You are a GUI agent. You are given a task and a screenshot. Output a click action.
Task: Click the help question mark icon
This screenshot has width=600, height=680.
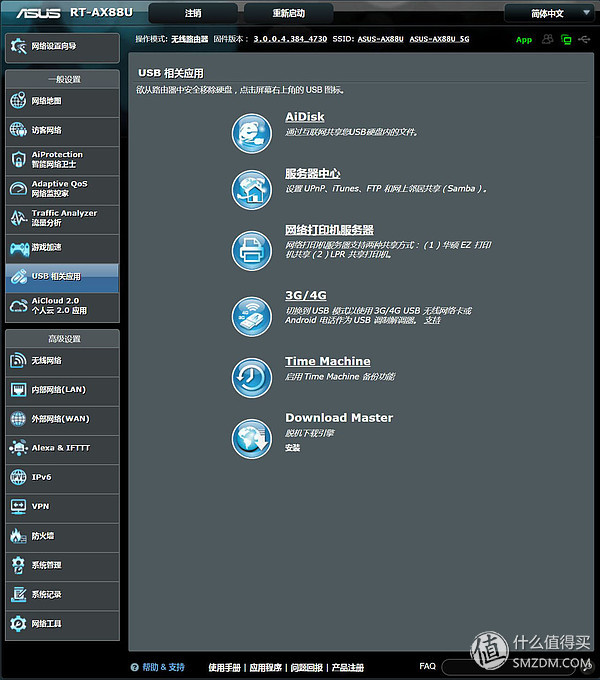135,667
